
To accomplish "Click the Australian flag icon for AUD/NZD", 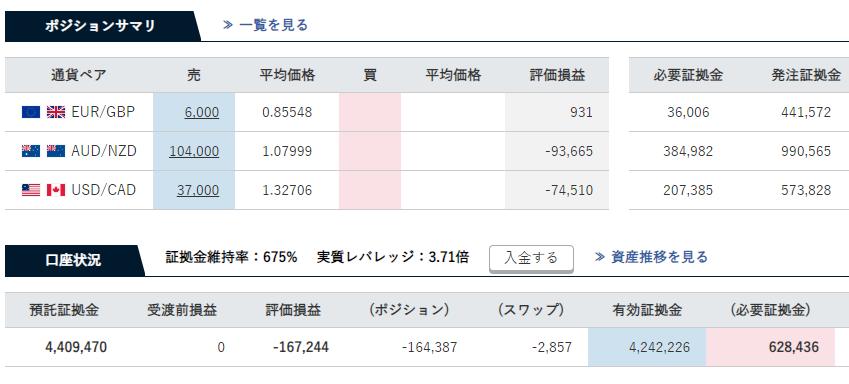I will (31, 151).
